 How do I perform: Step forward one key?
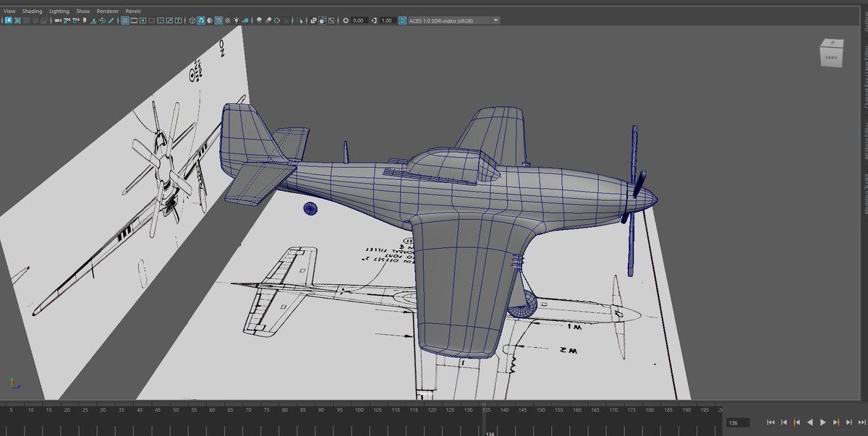coord(835,422)
